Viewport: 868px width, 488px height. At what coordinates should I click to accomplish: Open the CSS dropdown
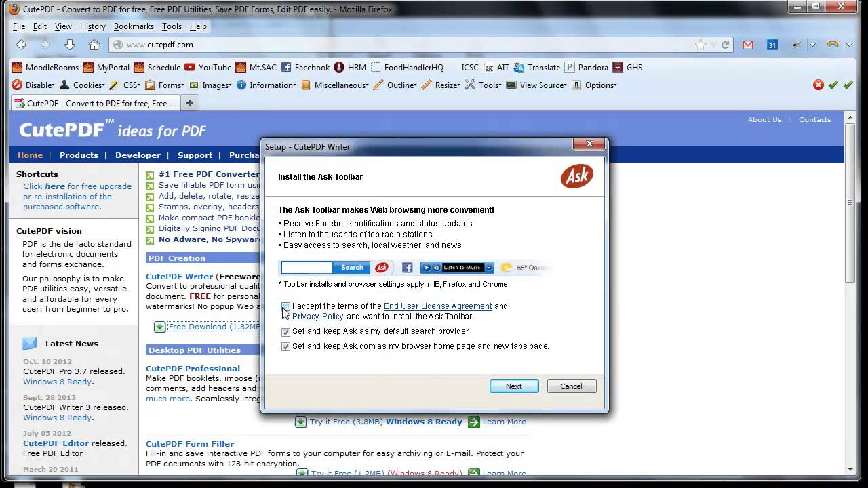click(x=125, y=85)
